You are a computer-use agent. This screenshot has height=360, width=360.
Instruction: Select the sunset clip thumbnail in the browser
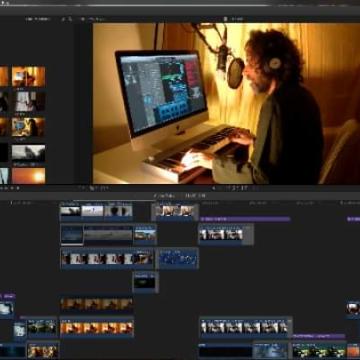coord(29,176)
